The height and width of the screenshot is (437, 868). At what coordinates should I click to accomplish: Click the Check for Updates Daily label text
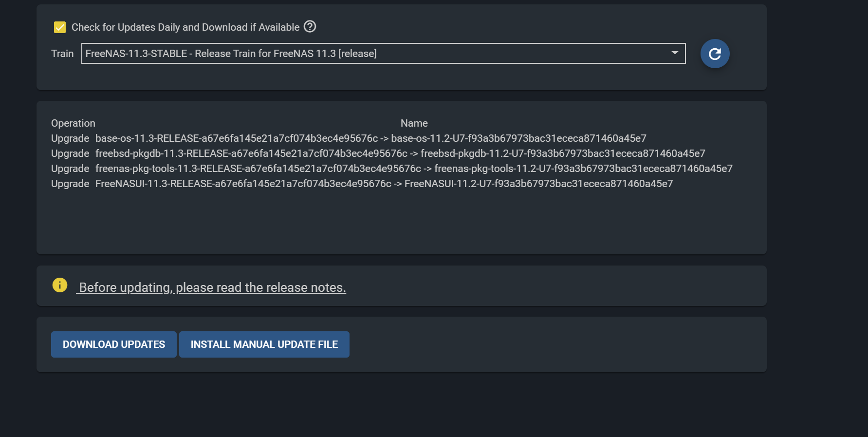click(185, 27)
